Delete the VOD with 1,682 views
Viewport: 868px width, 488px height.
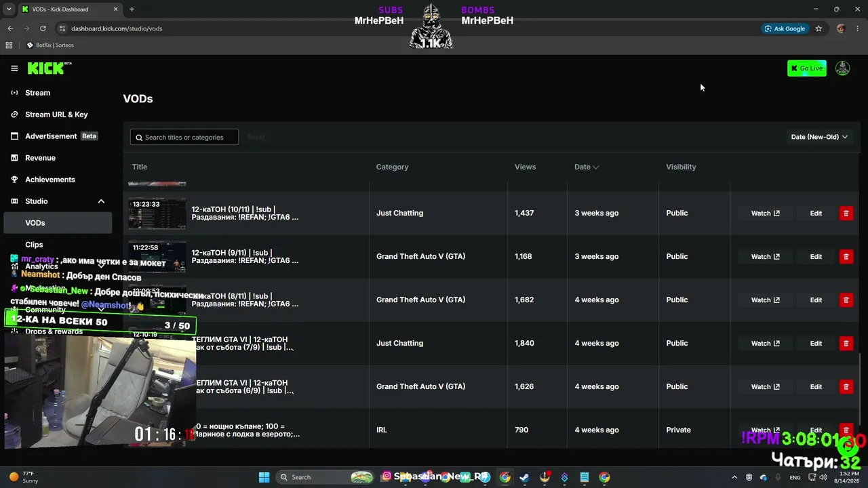pyautogui.click(x=846, y=300)
